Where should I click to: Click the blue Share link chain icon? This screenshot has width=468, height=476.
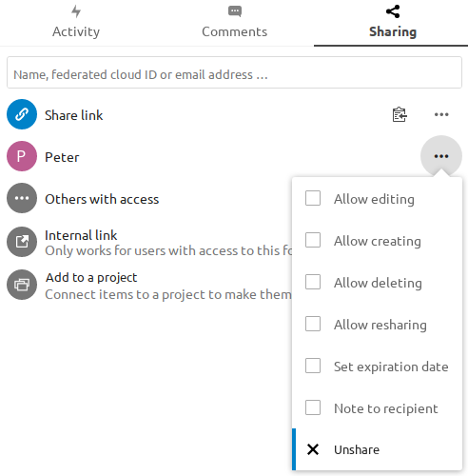click(22, 114)
